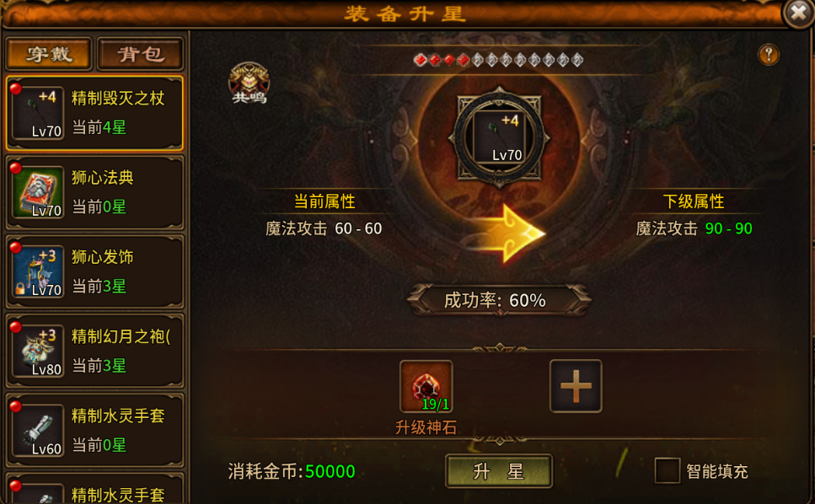Open the question mark help icon
This screenshot has height=504, width=815.
pyautogui.click(x=768, y=55)
